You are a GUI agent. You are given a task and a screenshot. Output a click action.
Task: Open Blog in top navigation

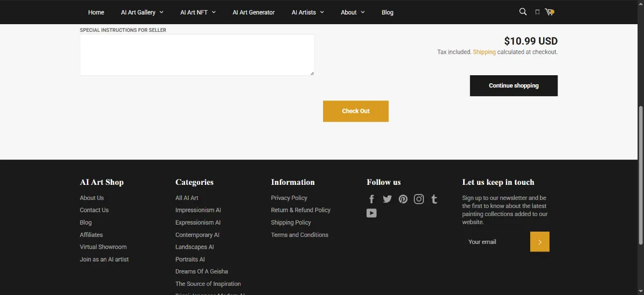tap(387, 12)
